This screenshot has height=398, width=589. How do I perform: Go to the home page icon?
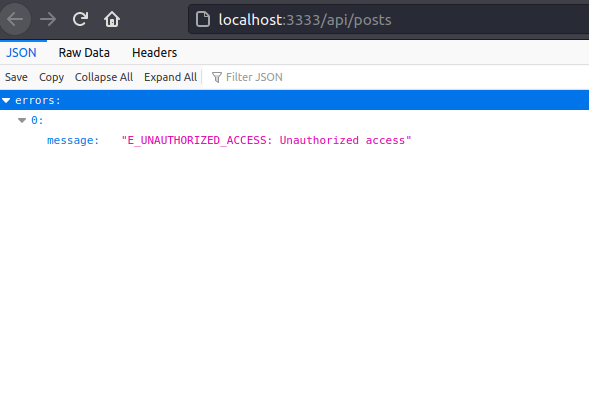point(112,19)
